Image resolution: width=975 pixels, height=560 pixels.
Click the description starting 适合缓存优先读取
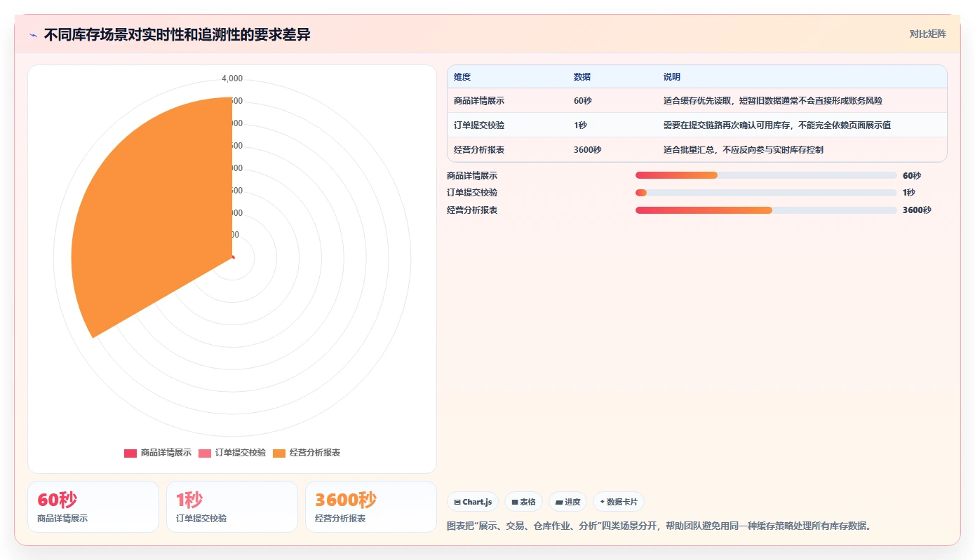pyautogui.click(x=773, y=101)
